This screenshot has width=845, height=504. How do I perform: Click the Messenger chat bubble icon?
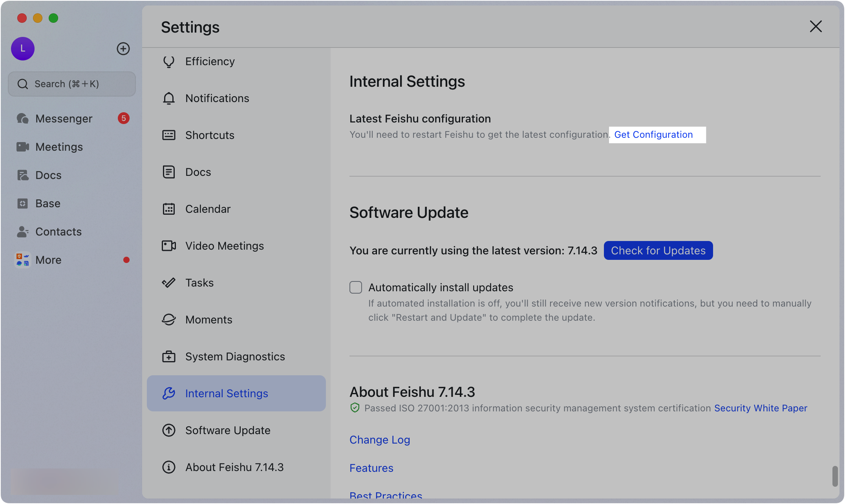[x=22, y=119]
